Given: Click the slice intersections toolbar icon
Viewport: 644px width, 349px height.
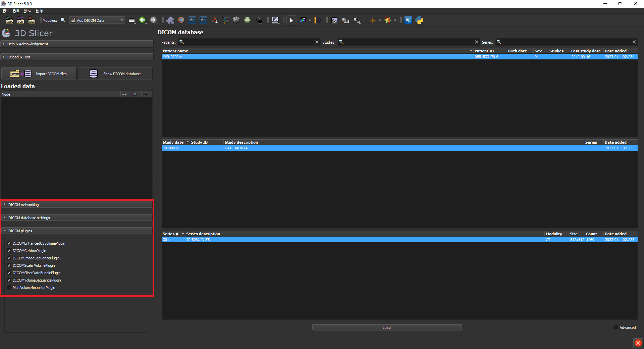Looking at the screenshot, I should click(388, 20).
